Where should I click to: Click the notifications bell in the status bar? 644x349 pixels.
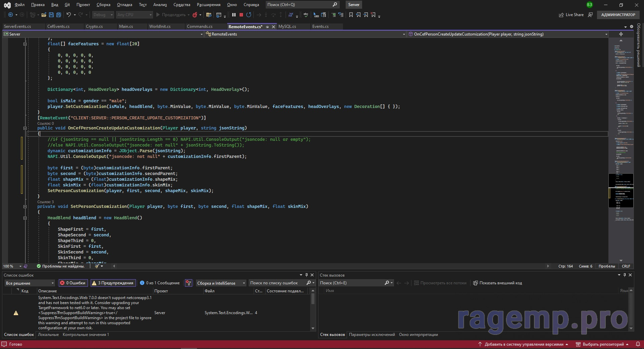point(638,344)
